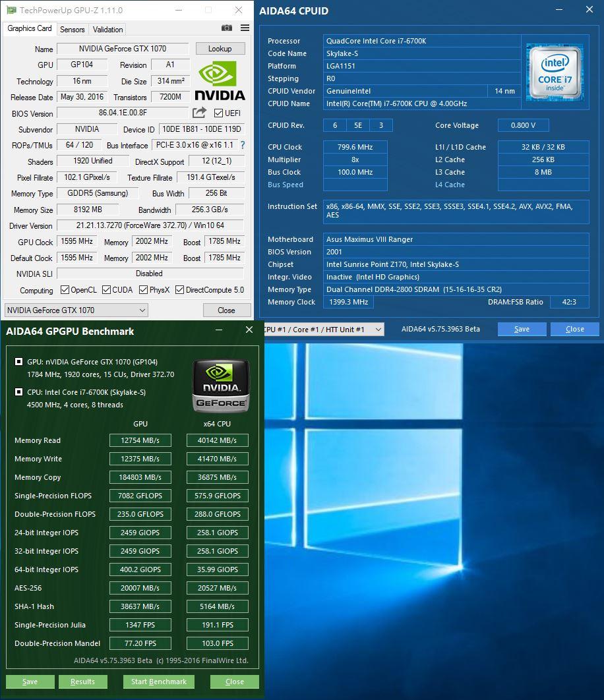The height and width of the screenshot is (700, 604).
Task: Click the Start Benchmark button
Action: click(x=159, y=682)
